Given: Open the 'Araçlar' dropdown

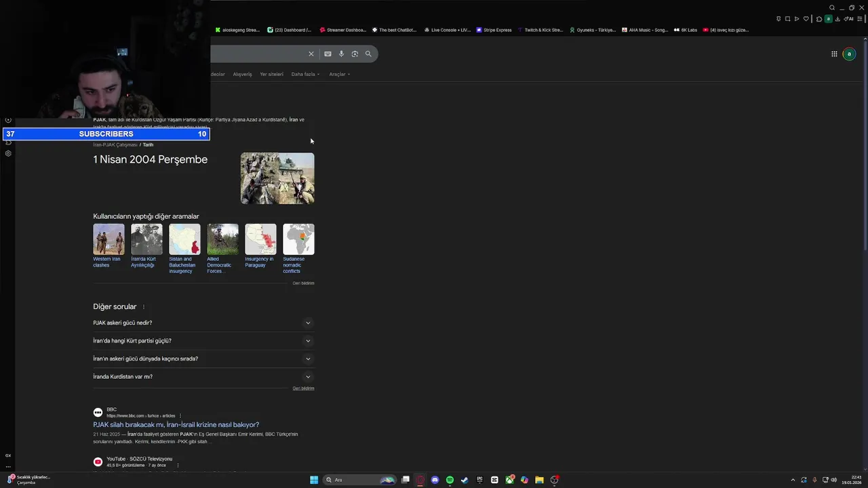Looking at the screenshot, I should (340, 75).
